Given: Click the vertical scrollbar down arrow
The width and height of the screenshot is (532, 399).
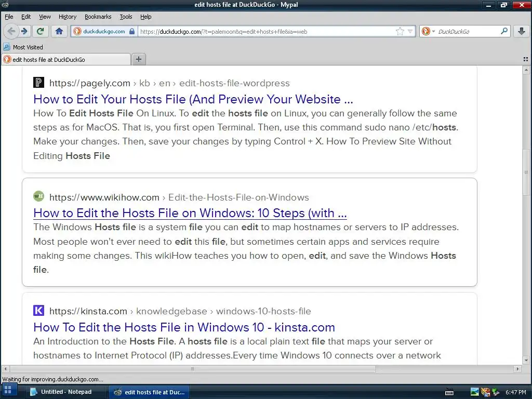Looking at the screenshot, I should click(x=526, y=360).
